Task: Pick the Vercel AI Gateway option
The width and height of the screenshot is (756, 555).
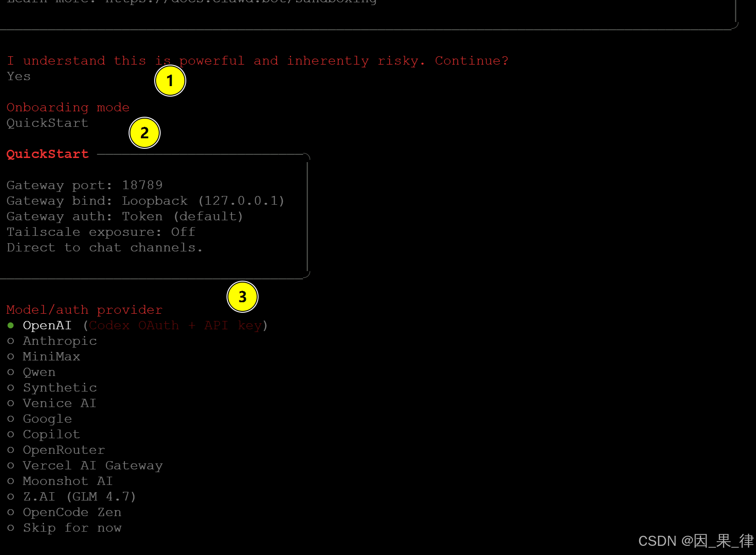Action: pyautogui.click(x=85, y=466)
